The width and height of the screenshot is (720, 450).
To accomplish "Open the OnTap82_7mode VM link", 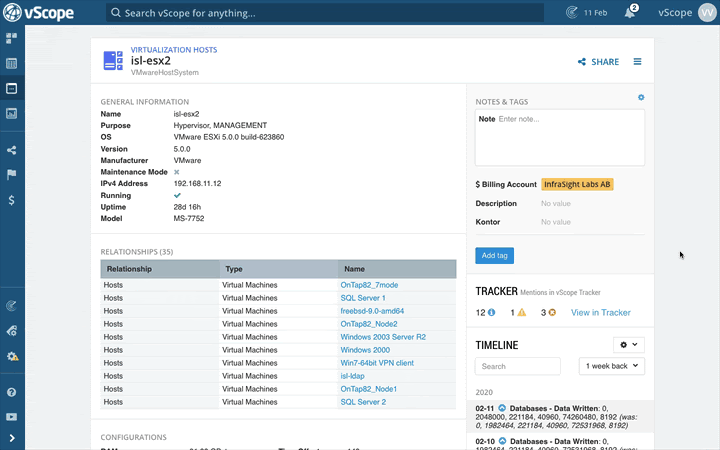I will (369, 285).
